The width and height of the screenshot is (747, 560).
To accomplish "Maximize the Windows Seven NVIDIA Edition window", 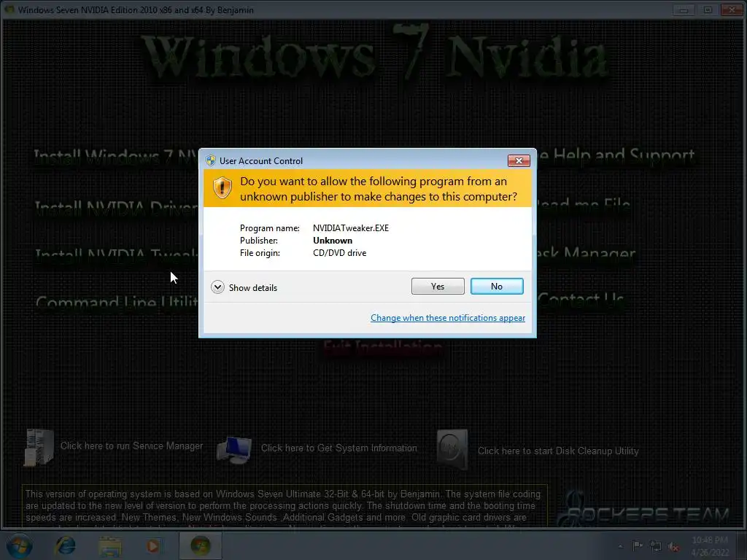I will [x=708, y=9].
